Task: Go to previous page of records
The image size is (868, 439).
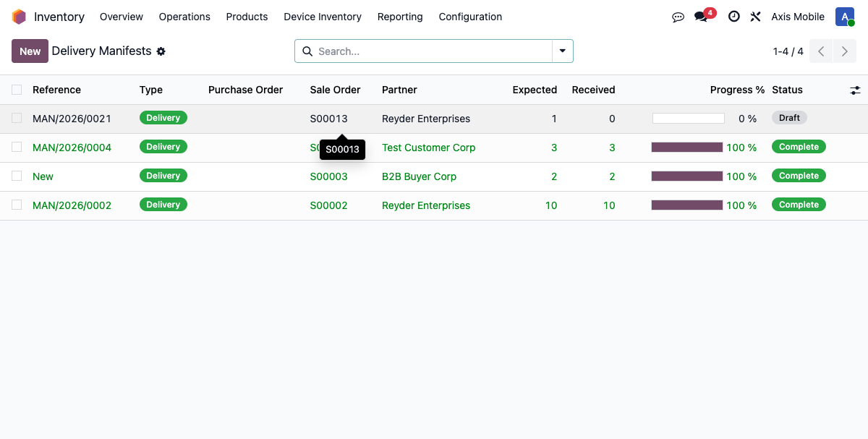Action: (821, 51)
